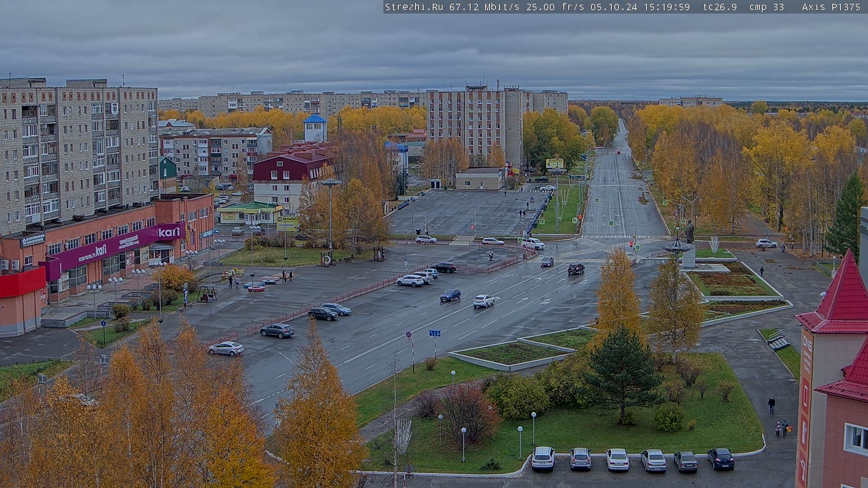The width and height of the screenshot is (868, 488).
Task: Click the cmp 33 overlay value
Action: tap(767, 7)
